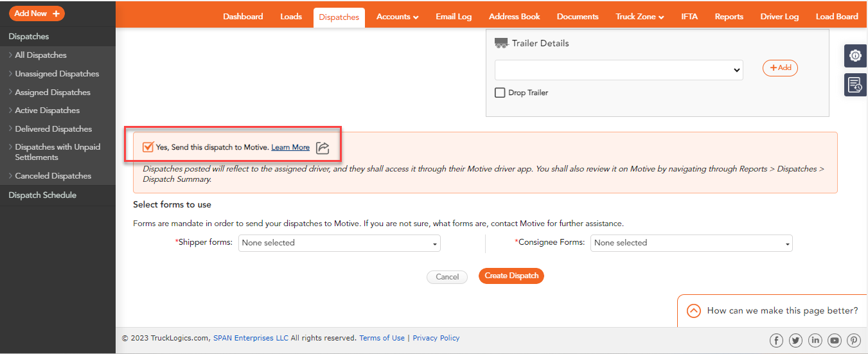Viewport: 868px width, 354px height.
Task: Open the Privacy Policy link
Action: click(x=436, y=338)
